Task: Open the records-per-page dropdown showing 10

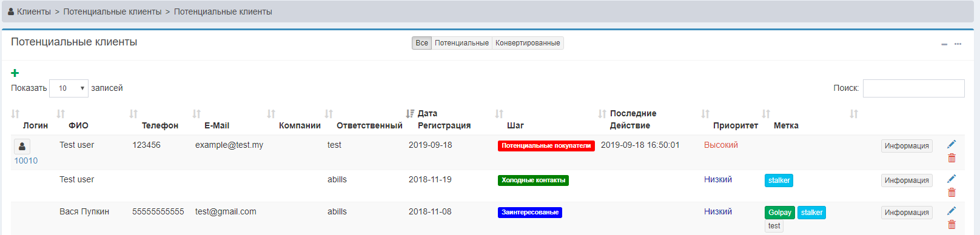Action: coord(69,88)
